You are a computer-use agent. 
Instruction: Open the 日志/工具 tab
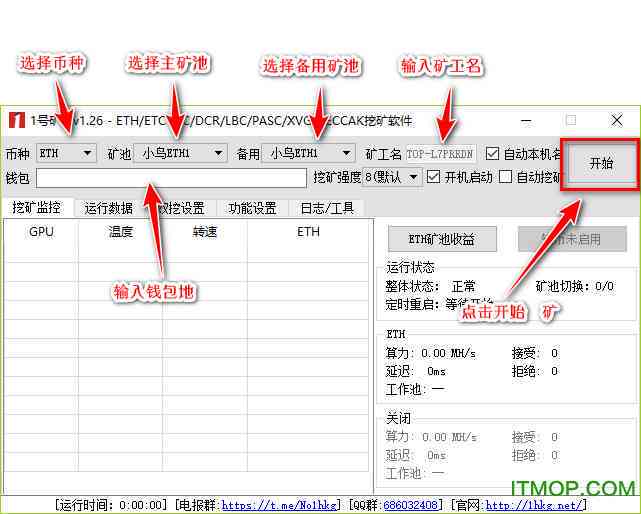pyautogui.click(x=327, y=208)
